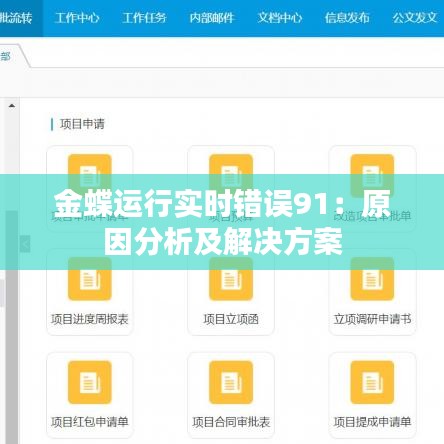Click the sidebar scroll-up arrow
The height and width of the screenshot is (444, 444).
point(12,106)
